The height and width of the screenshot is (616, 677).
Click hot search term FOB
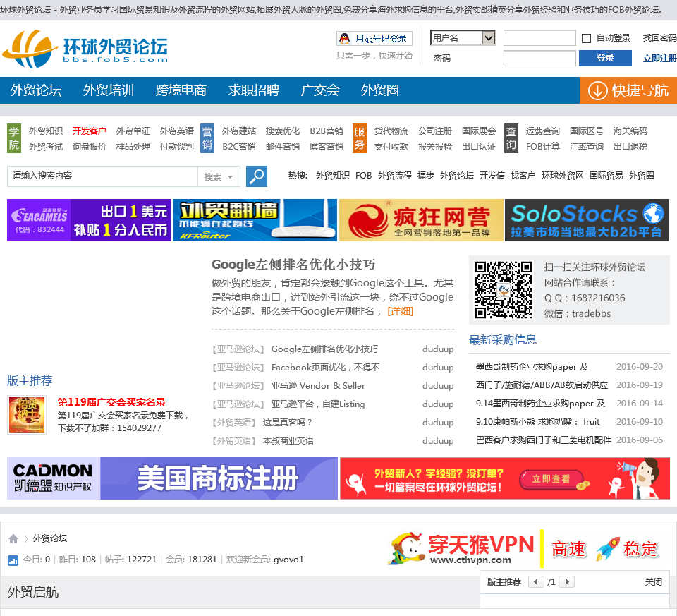click(x=364, y=176)
